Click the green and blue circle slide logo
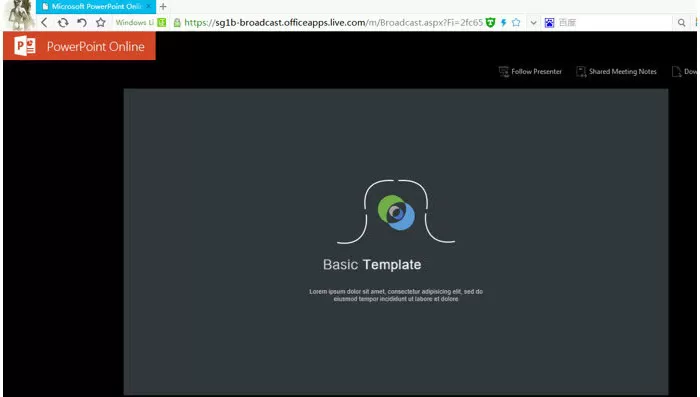This screenshot has width=700, height=397. [396, 213]
